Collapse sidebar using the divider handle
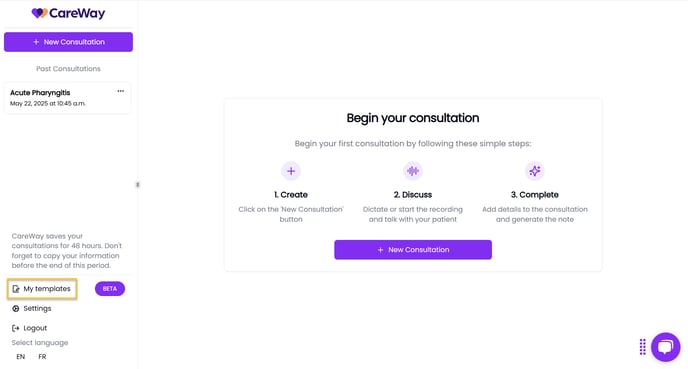The height and width of the screenshot is (369, 688). (x=137, y=185)
